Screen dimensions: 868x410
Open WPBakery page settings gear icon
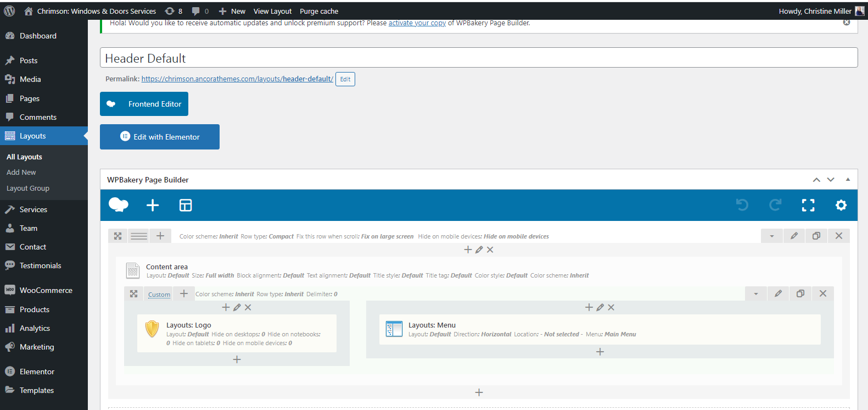841,205
